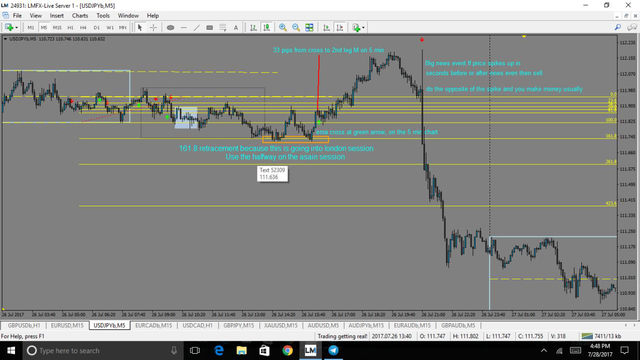This screenshot has height=360, width=640.
Task: Select the cursor arrow tool
Action: pos(140,27)
